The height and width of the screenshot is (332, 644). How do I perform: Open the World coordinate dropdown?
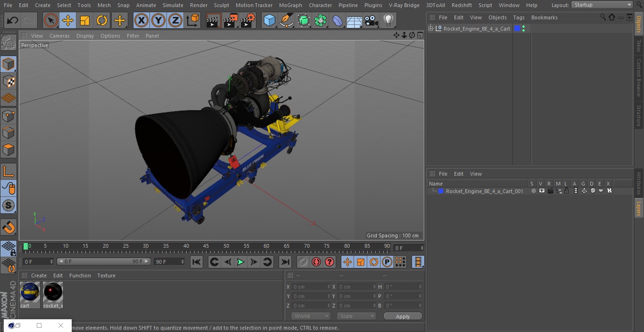[x=311, y=316]
